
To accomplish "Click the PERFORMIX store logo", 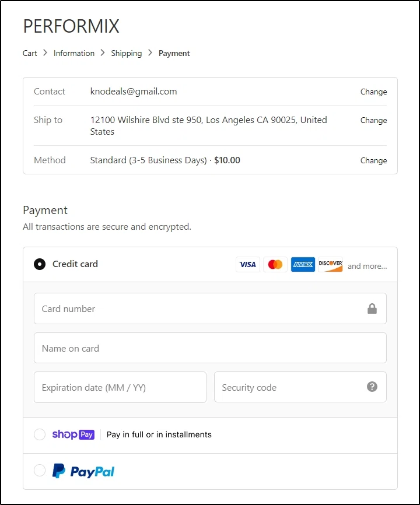I will (x=71, y=26).
